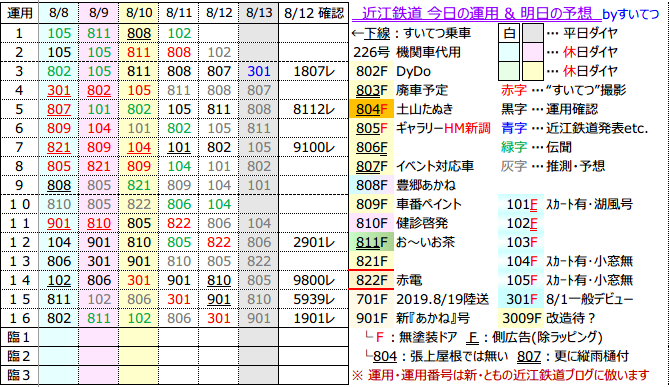Select the orange 804F 土山たぬき entry

point(401,109)
